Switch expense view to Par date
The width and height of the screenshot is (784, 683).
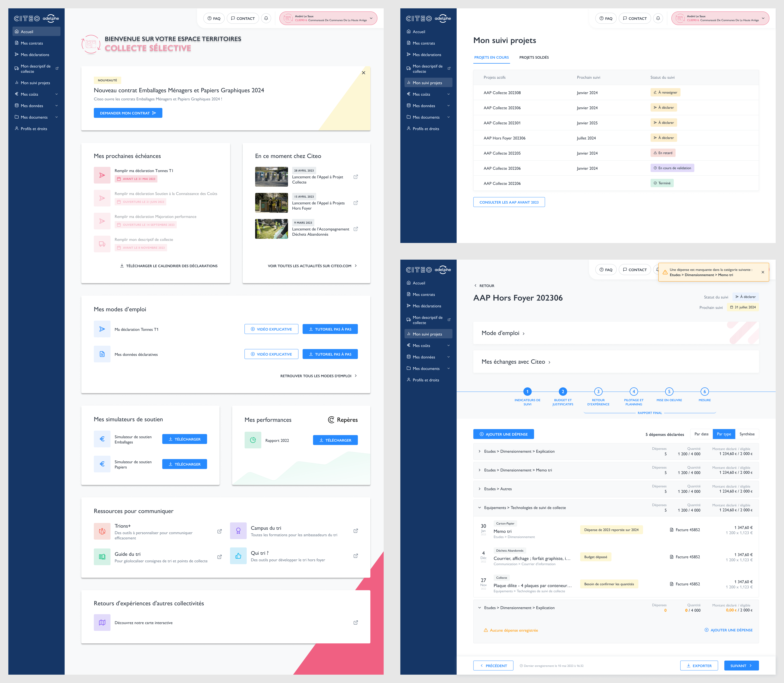701,434
